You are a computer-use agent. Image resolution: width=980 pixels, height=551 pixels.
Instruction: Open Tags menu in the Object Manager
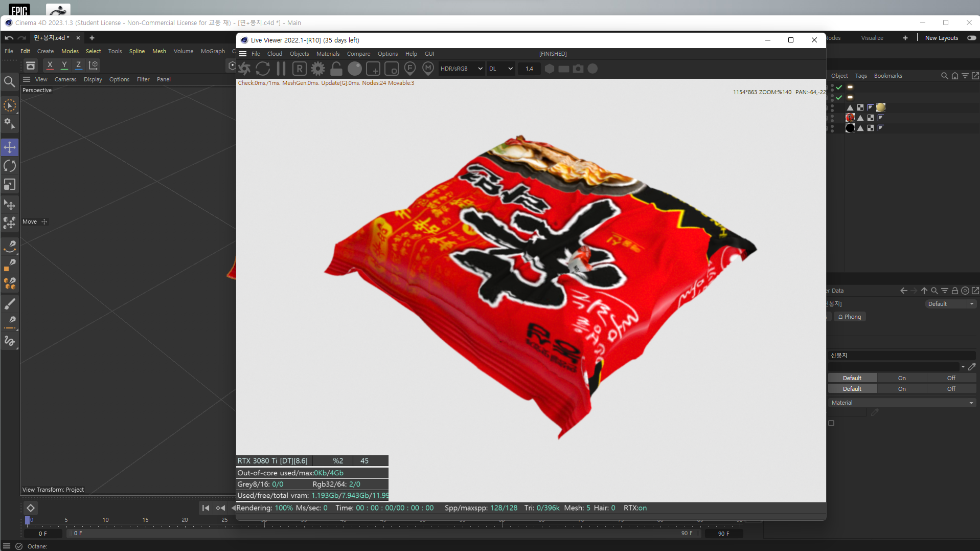(x=861, y=76)
